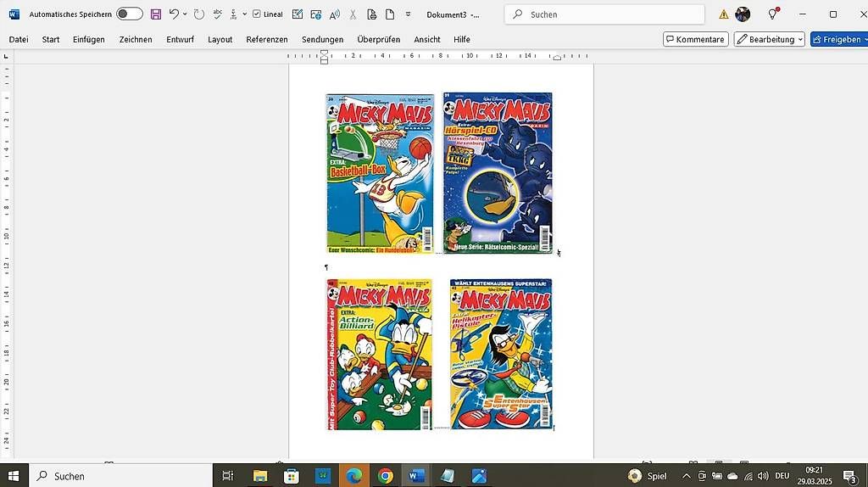Click the right indent marker on ruler

click(557, 57)
